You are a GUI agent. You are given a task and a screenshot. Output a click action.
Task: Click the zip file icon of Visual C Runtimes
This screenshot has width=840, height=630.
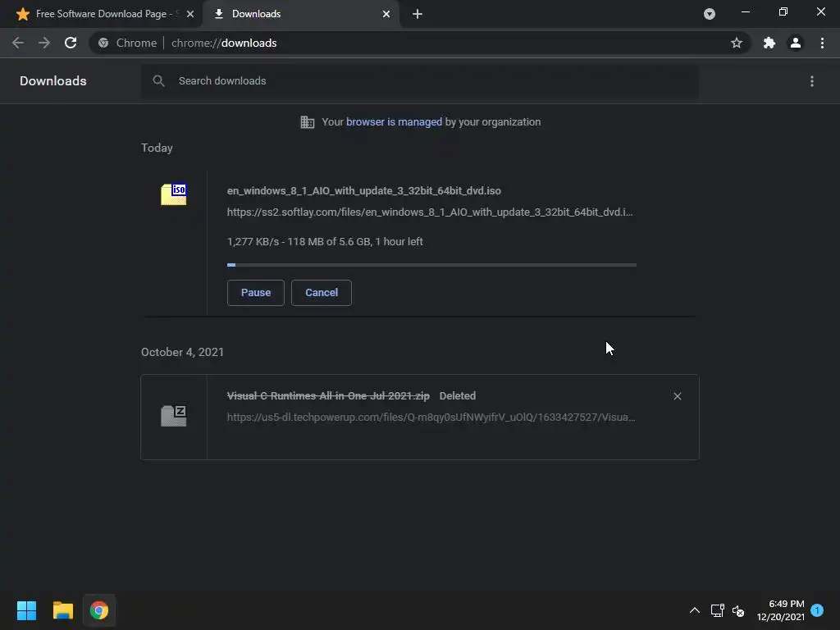[x=174, y=416]
